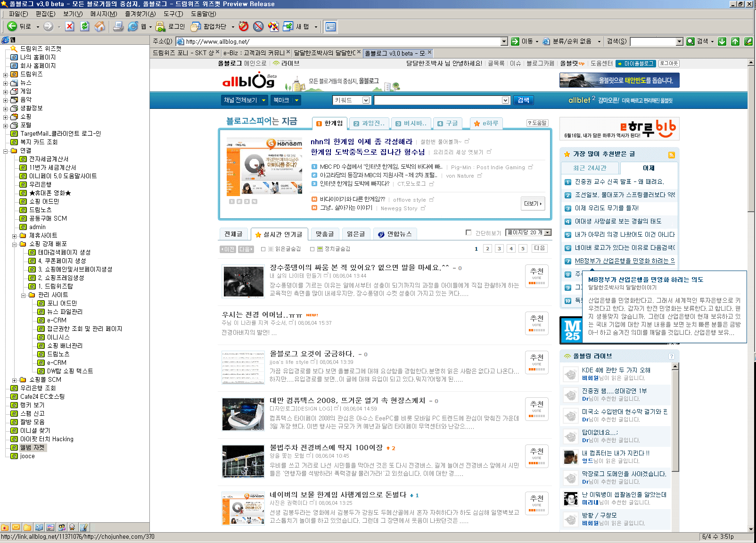Screen dimensions: 756x543
Task: Click the red-circle ad block icon
Action: tap(243, 26)
